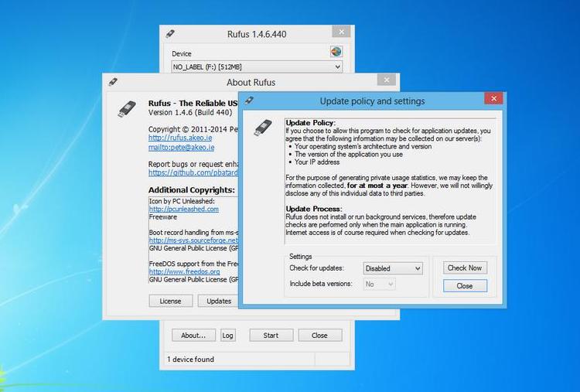Screen dimensions: 580x392
Task: Click the 'Freeware' text in copyrights list
Action: [162, 216]
